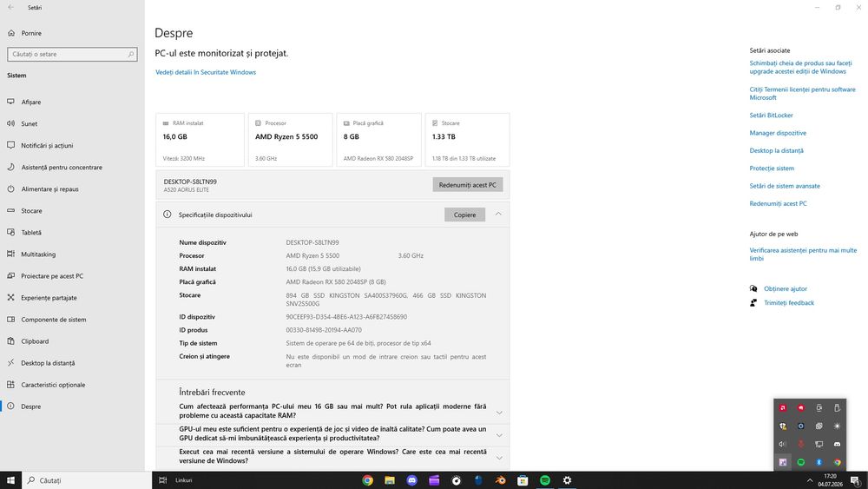Click the Procesor AMD Ryzen 5 5500 card
868x489 pixels.
coord(290,140)
